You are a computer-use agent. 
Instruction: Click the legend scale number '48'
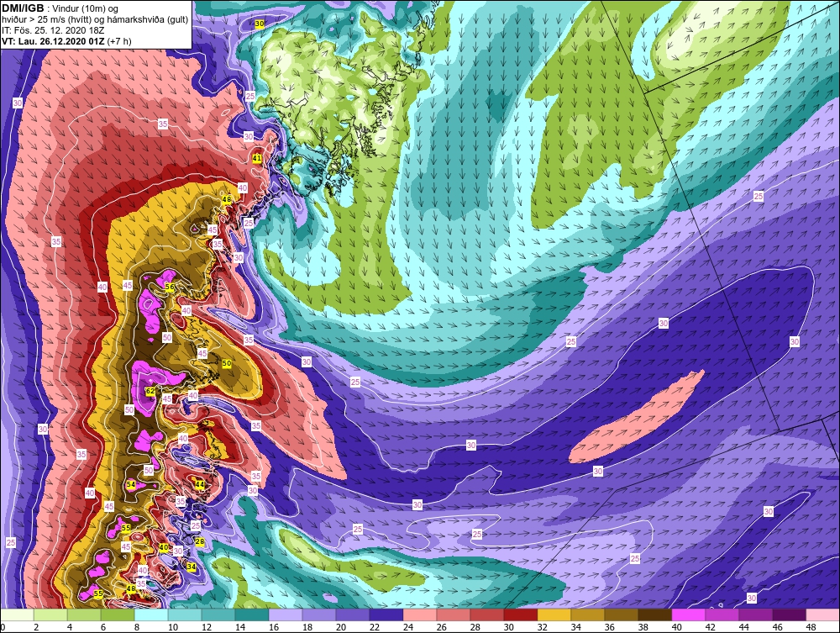pyautogui.click(x=811, y=627)
